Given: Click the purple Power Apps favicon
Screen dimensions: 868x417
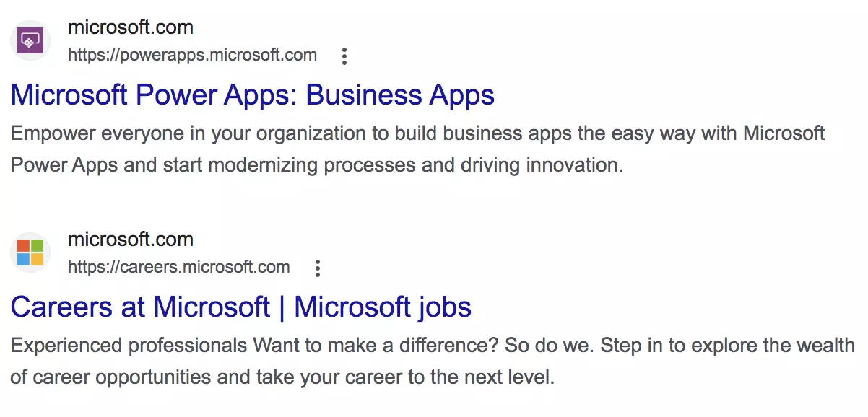Looking at the screenshot, I should pos(30,40).
